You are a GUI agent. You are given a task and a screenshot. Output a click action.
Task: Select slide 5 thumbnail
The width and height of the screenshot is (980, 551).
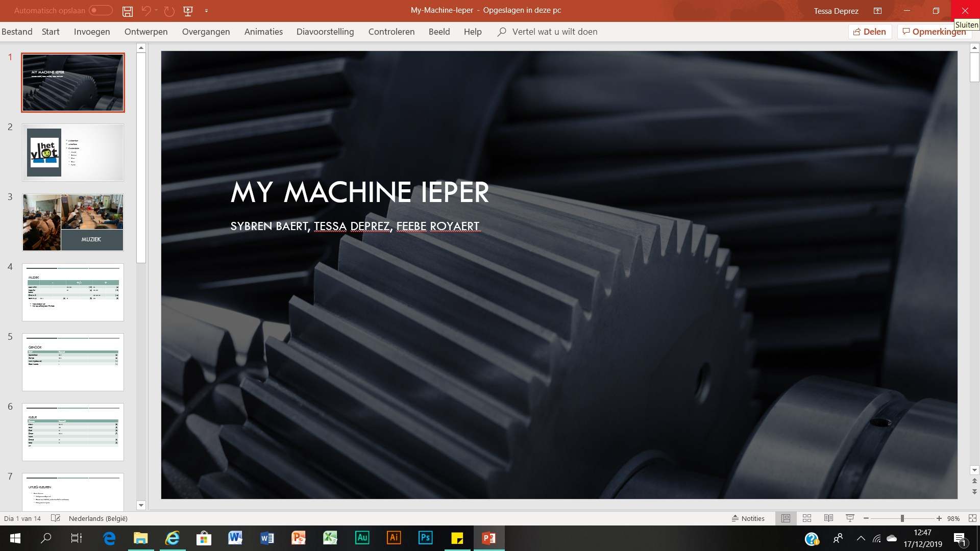coord(73,362)
